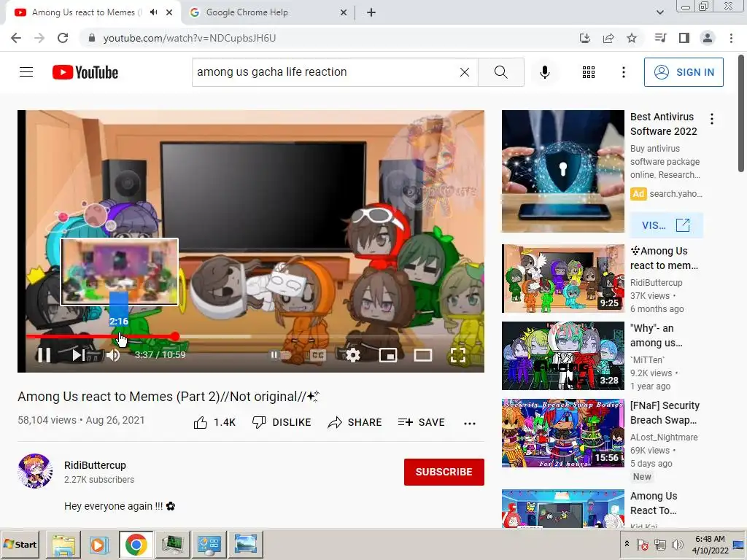Clear the search query with the X
747x560 pixels.
pyautogui.click(x=465, y=72)
